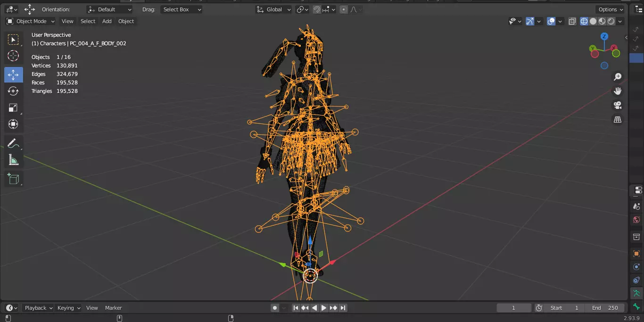This screenshot has height=322, width=644.
Task: Select the Select Box tool in toolbar
Action: coord(13,40)
